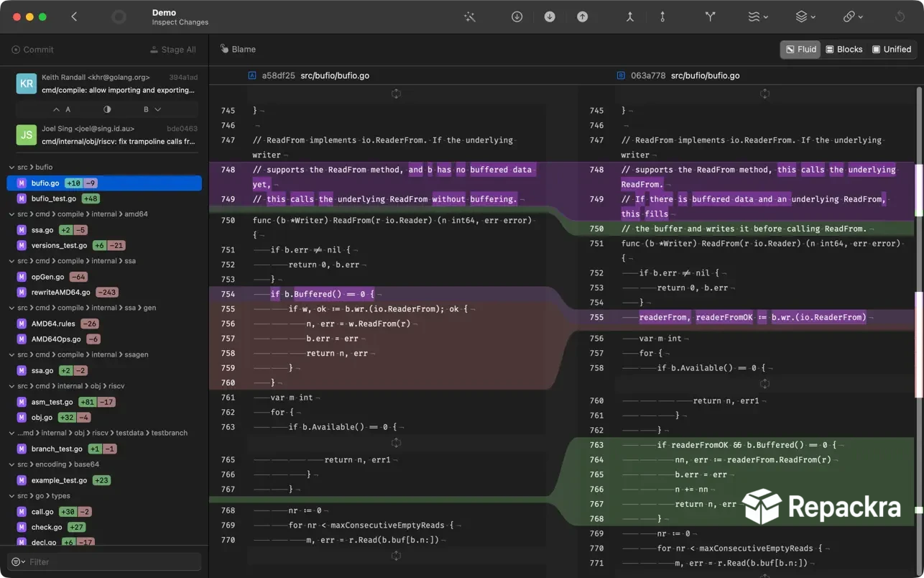Select the bufio_test.go file
The width and height of the screenshot is (924, 578).
click(104, 198)
